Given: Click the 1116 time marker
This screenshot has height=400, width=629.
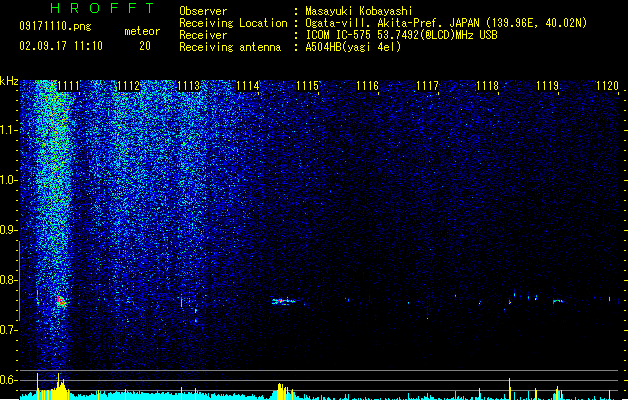Looking at the screenshot, I should coord(367,86).
